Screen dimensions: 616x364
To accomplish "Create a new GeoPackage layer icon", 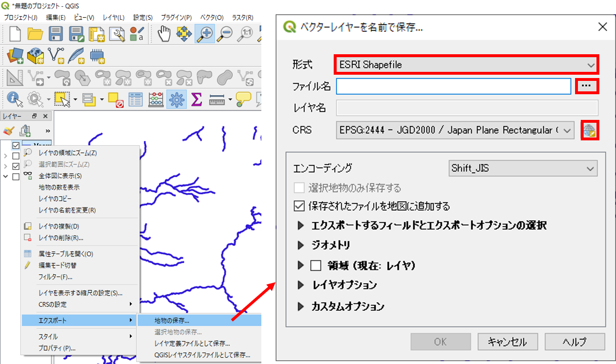I will coord(36,55).
